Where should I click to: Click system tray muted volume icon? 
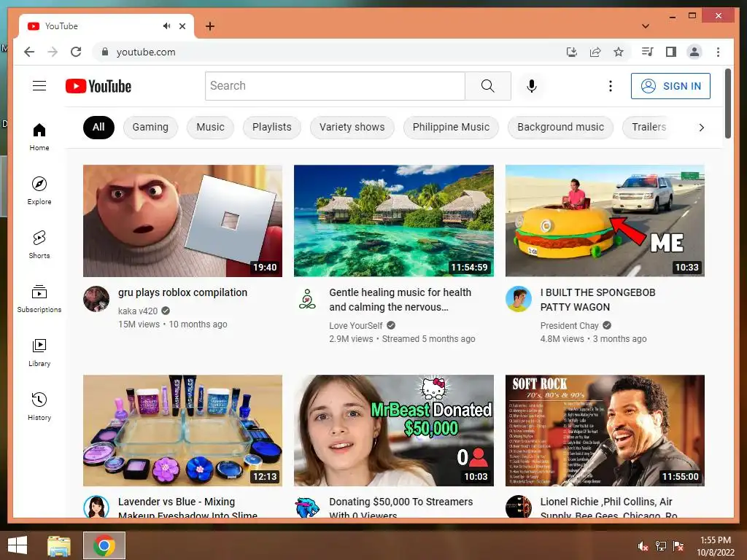(643, 545)
